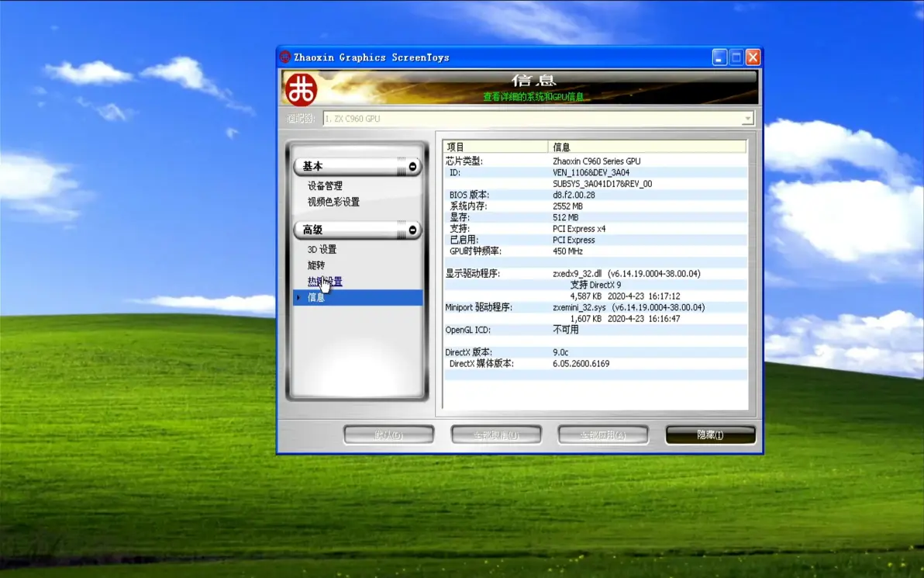Click the 支持 DirectX 9 line
The width and height of the screenshot is (924, 578).
click(x=595, y=284)
